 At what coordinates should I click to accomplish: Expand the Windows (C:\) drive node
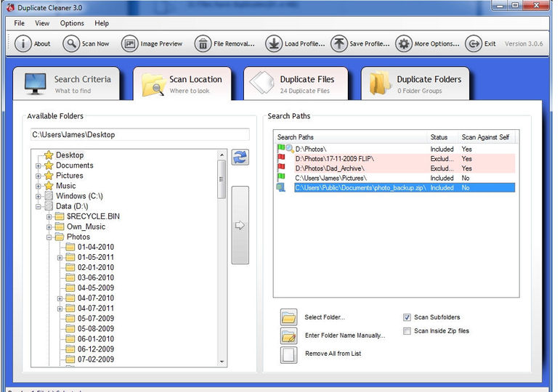tap(38, 196)
